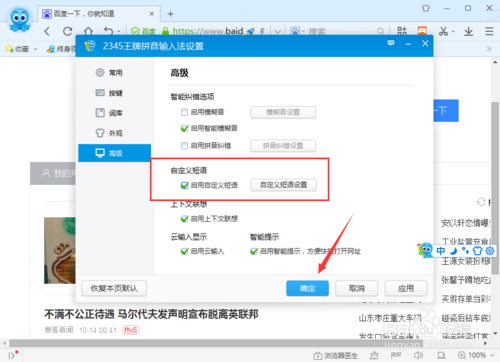
Task: Click the 浏览器医生 status bar item
Action: 336,356
